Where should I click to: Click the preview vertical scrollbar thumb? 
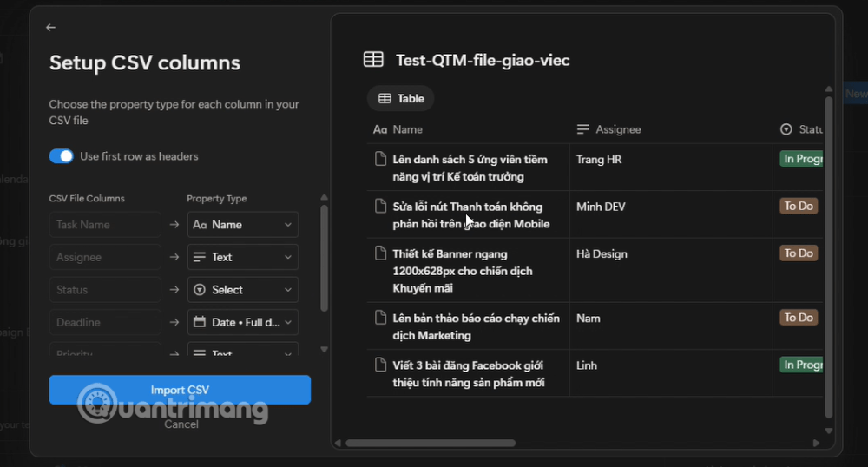(829, 257)
